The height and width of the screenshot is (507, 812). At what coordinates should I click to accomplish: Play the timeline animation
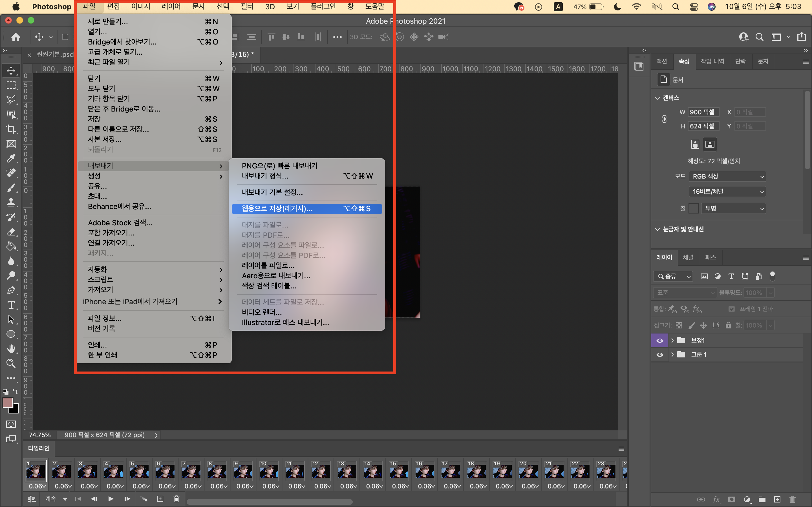point(111,499)
